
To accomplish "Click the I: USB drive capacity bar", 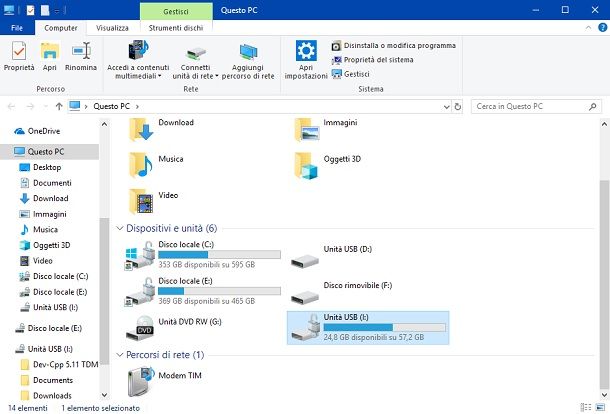I will click(385, 328).
